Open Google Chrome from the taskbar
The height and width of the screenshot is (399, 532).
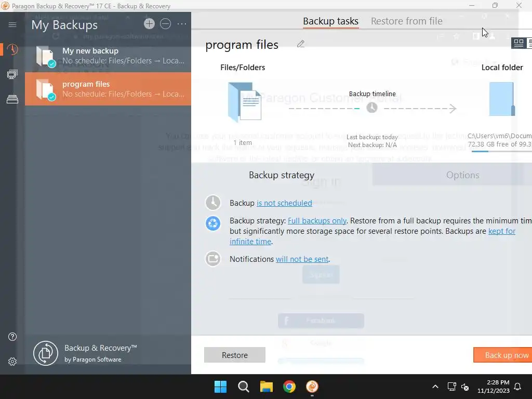click(289, 387)
